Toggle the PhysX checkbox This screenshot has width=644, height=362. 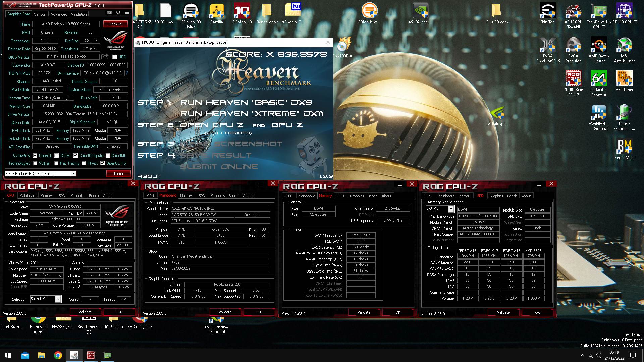click(84, 163)
